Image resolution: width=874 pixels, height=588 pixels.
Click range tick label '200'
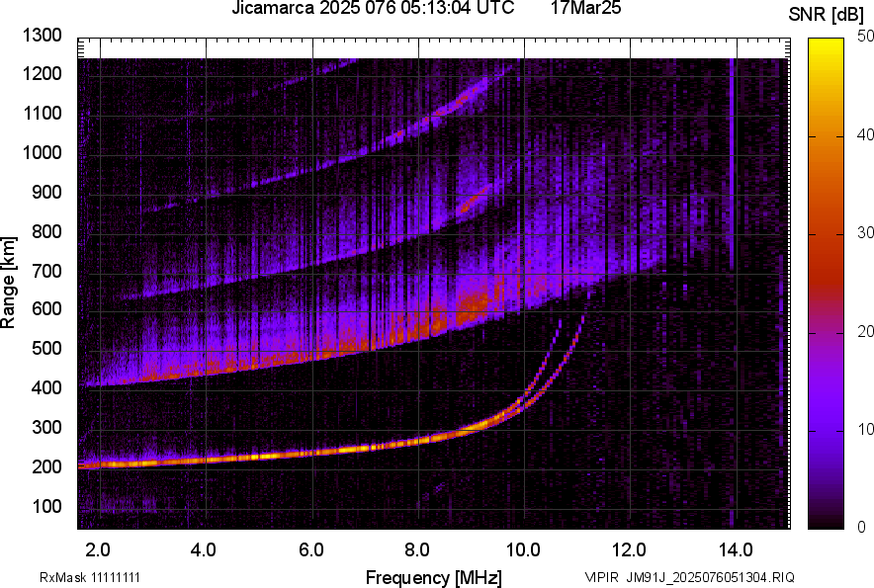coord(46,466)
